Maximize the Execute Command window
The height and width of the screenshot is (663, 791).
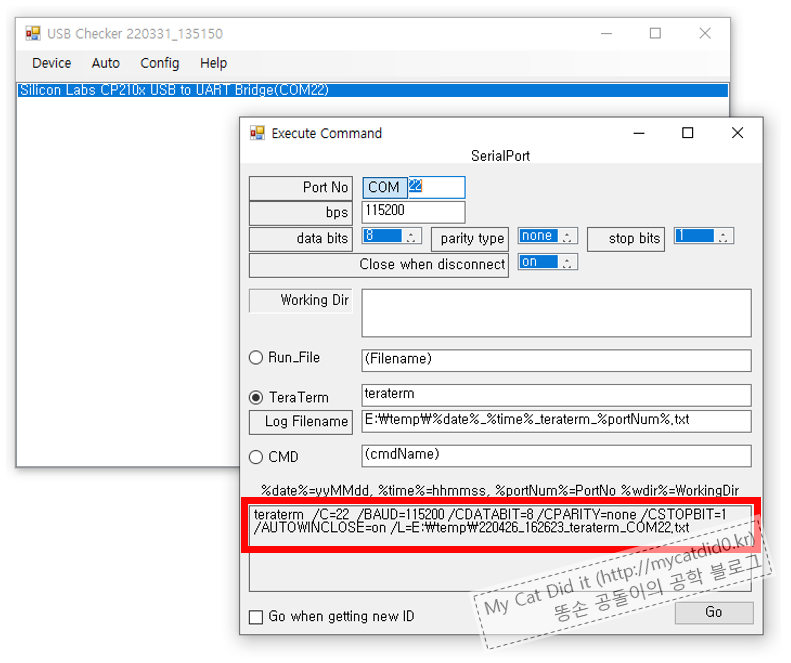[x=688, y=133]
